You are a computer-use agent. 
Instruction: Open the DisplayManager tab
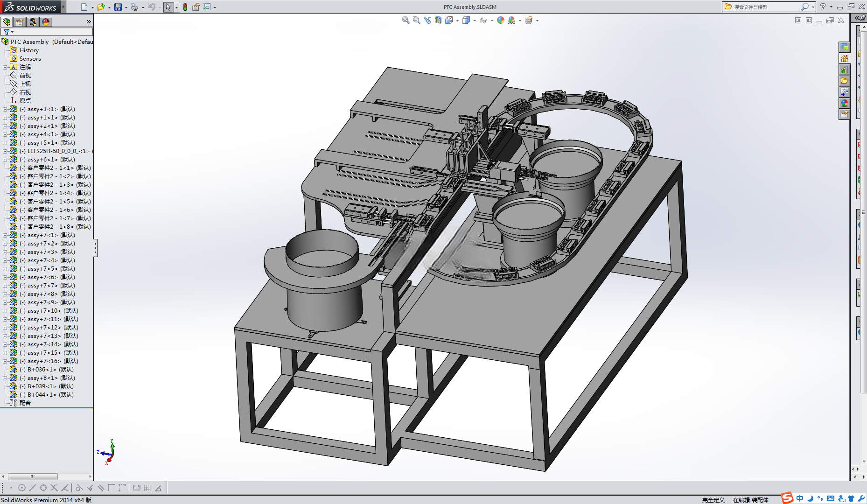click(46, 22)
